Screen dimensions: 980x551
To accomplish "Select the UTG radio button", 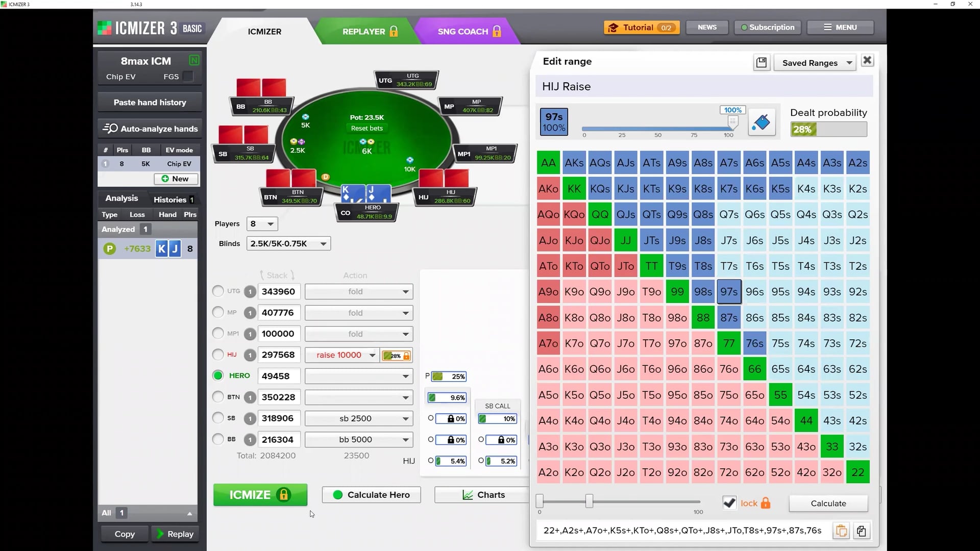I will (218, 291).
